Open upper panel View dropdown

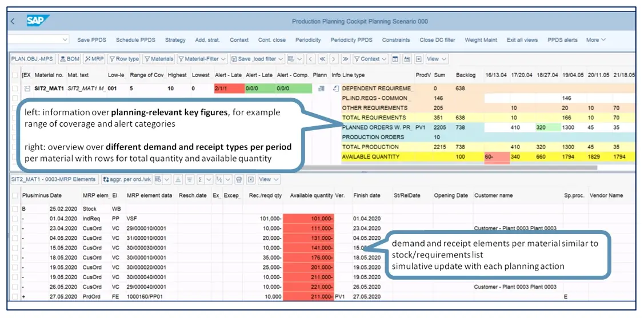pos(436,59)
